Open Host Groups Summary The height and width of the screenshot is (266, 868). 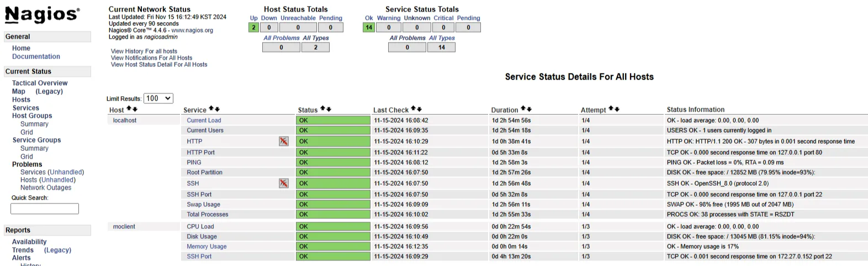tap(34, 124)
